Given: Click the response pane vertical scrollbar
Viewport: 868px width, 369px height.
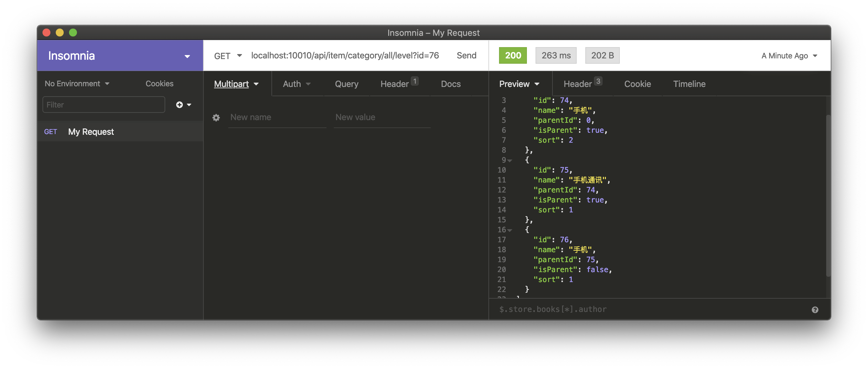Looking at the screenshot, I should (x=828, y=195).
